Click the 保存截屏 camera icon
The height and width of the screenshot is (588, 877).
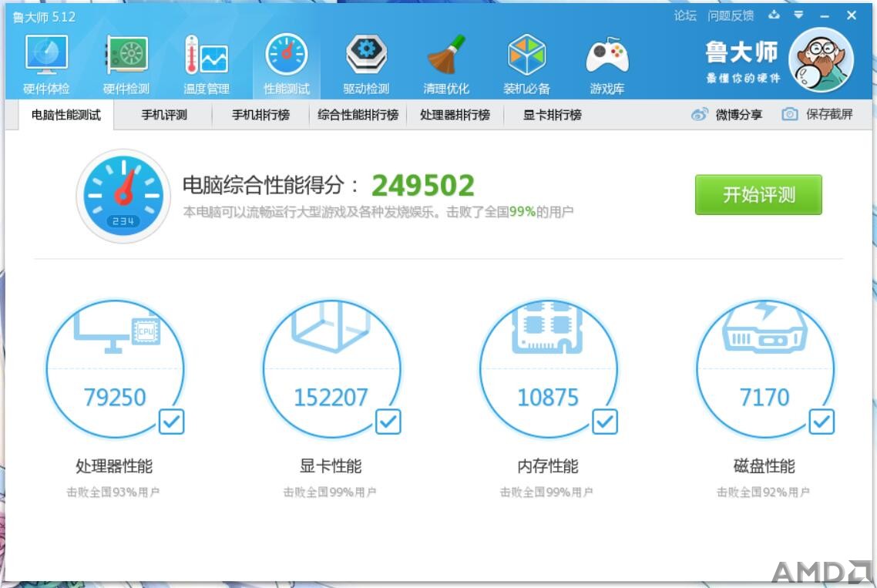tap(789, 115)
